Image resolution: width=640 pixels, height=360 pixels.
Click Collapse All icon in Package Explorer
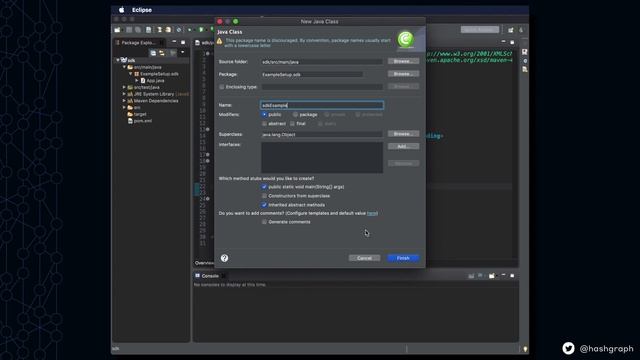tap(153, 53)
